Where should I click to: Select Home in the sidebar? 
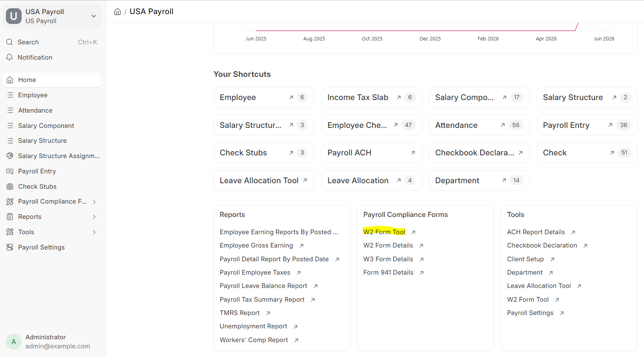[x=52, y=80]
